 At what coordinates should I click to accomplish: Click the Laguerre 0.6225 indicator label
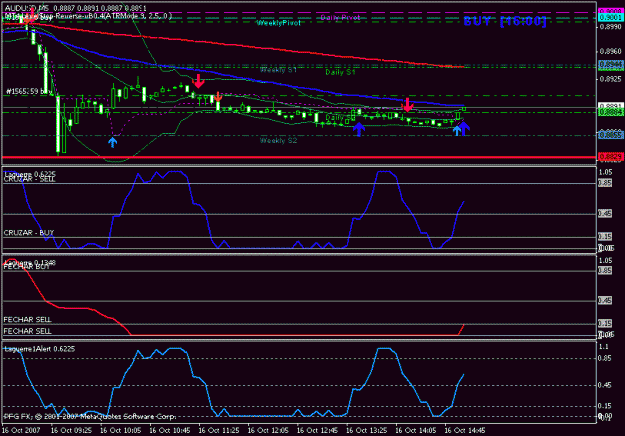[30, 174]
